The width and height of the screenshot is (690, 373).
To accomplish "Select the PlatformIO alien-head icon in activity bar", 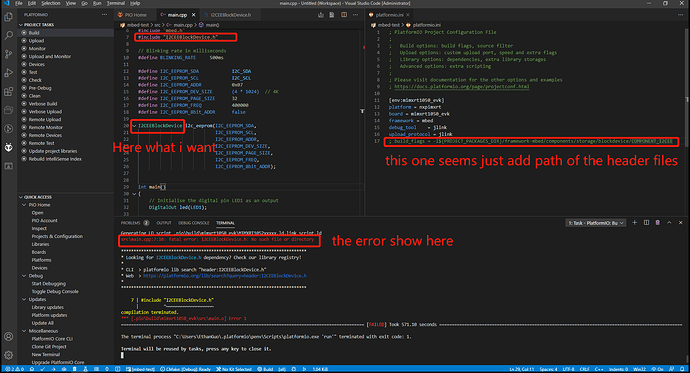I will tap(8, 147).
